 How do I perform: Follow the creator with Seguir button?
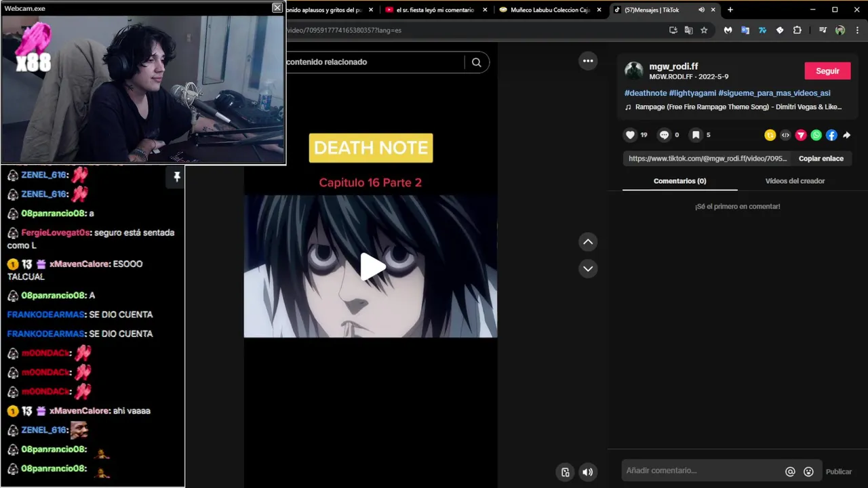pos(827,70)
